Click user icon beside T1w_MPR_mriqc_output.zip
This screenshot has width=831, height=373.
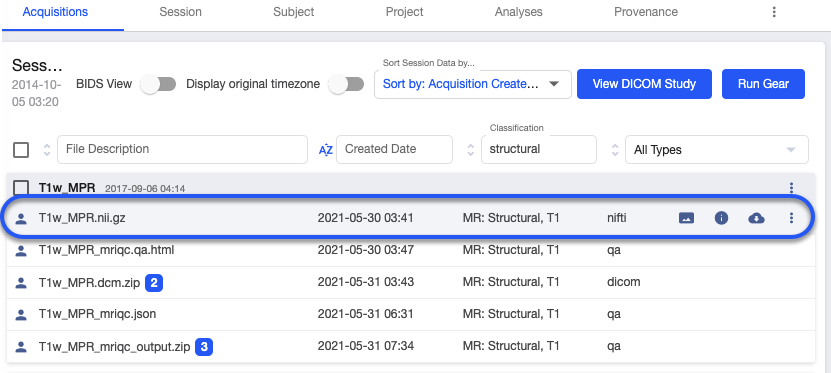tap(21, 348)
